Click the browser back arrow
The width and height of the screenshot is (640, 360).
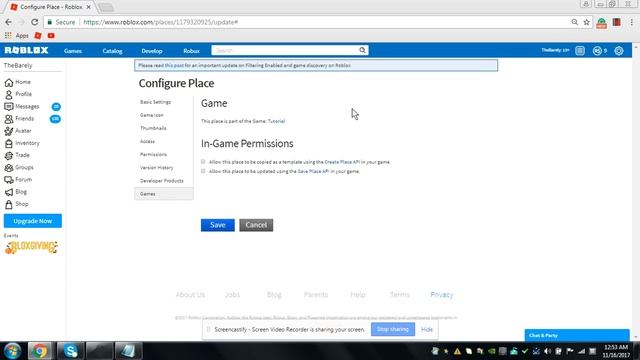tap(9, 22)
